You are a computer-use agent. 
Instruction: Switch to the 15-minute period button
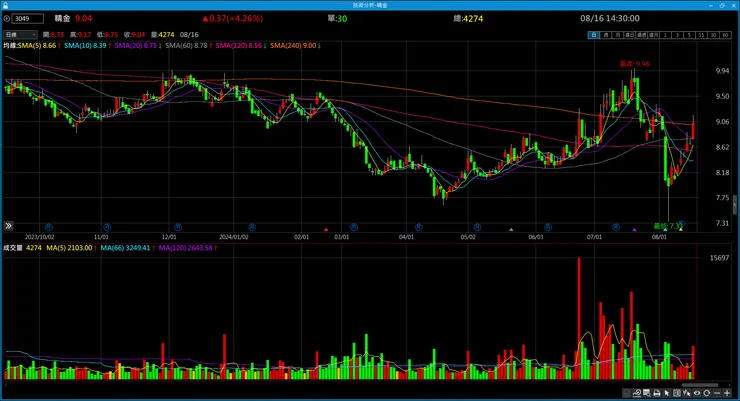pyautogui.click(x=701, y=35)
